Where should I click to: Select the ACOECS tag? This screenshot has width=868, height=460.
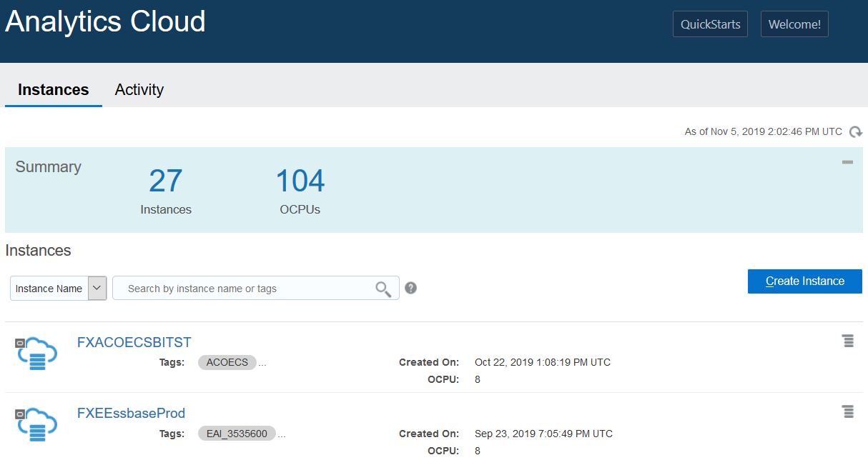(227, 362)
